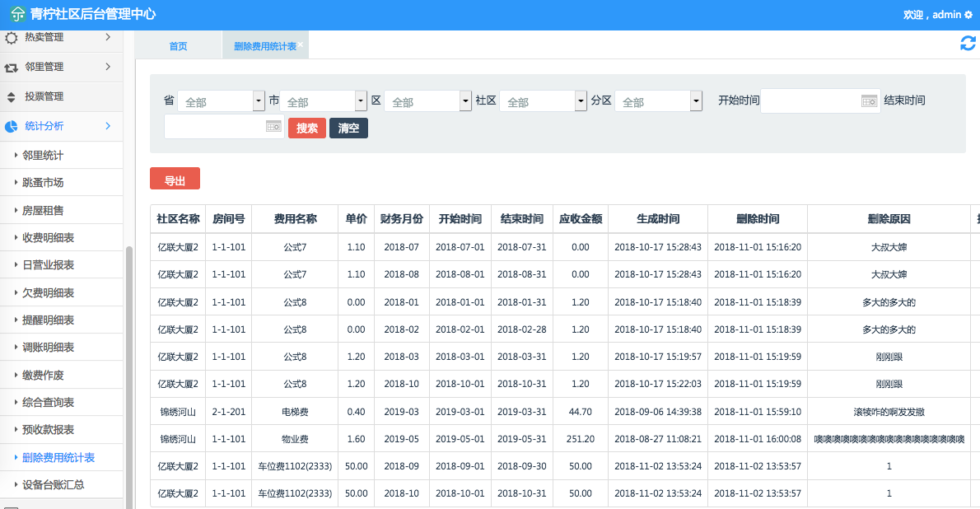Click 2018-08-27 11:08:21 creation time

pos(658,439)
